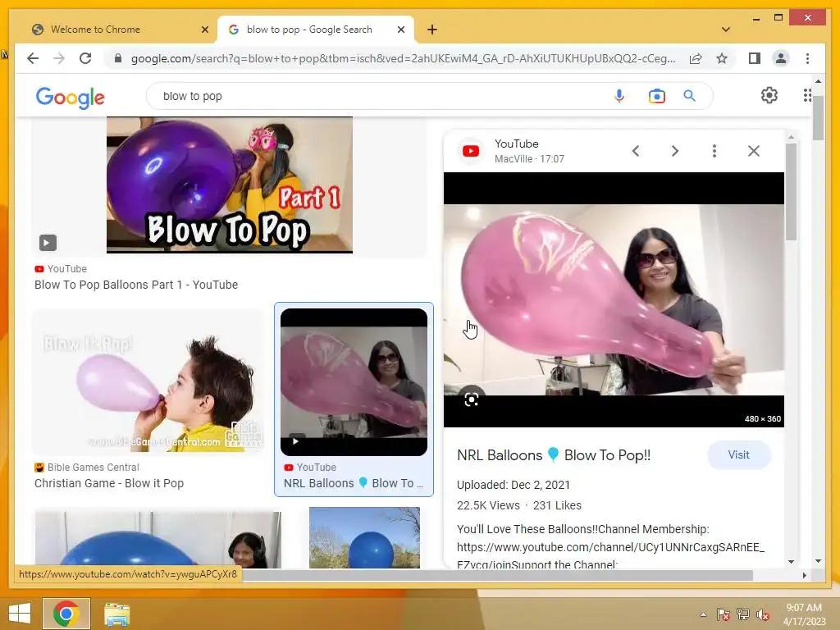The image size is (840, 630).
Task: Click the Uploaded: Dec 2, 2021 text
Action: click(x=514, y=486)
